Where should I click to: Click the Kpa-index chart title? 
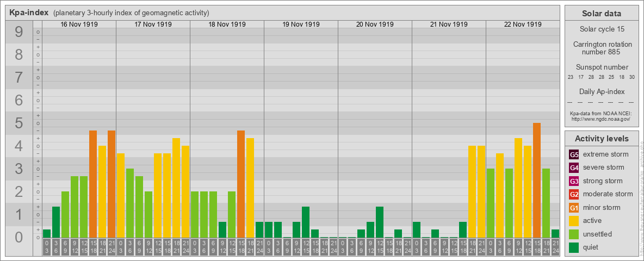pos(28,13)
